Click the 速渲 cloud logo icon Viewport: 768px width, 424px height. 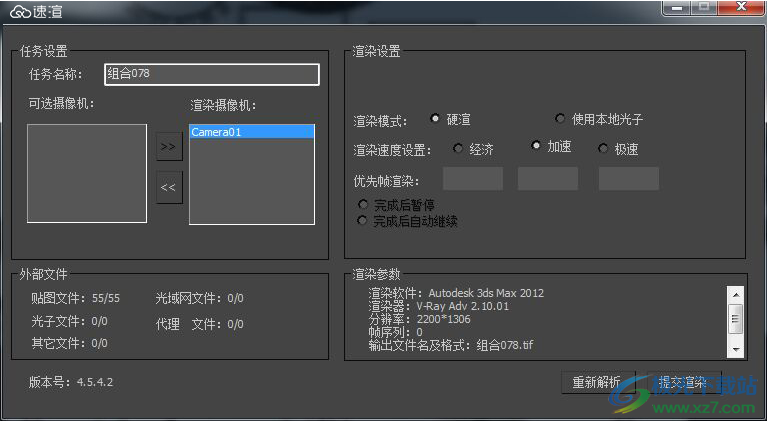coord(20,11)
